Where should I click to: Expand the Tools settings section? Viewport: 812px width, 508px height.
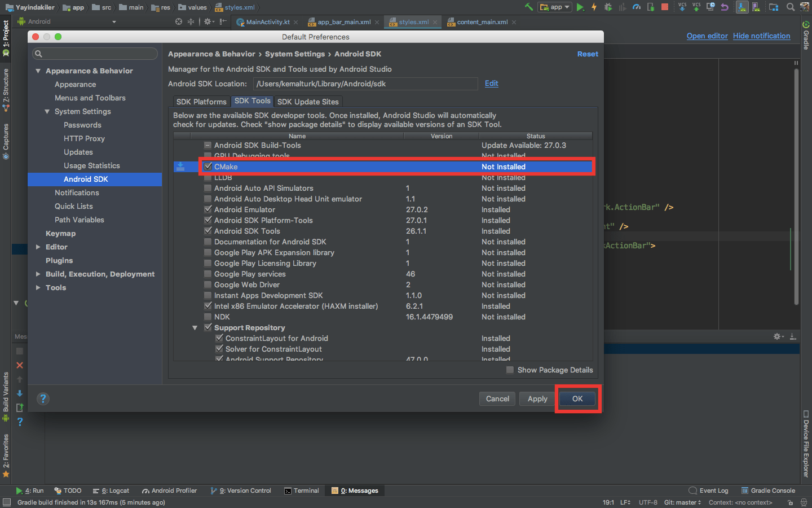(x=38, y=287)
